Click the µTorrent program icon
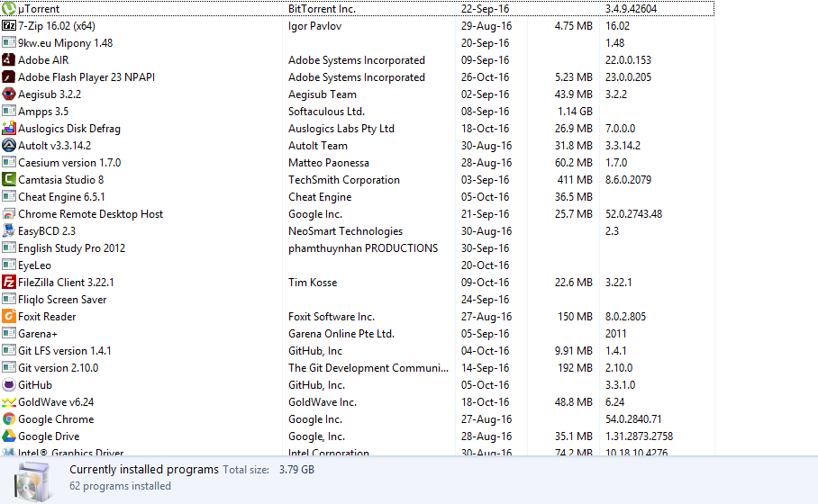The height and width of the screenshot is (504, 818). [9, 9]
